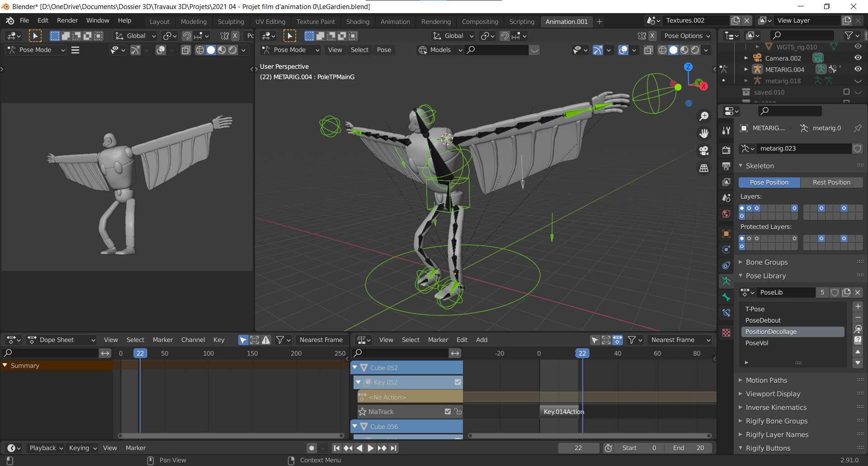Hide Camera.002 in the outliner
This screenshot has width=868, height=466.
coord(859,57)
